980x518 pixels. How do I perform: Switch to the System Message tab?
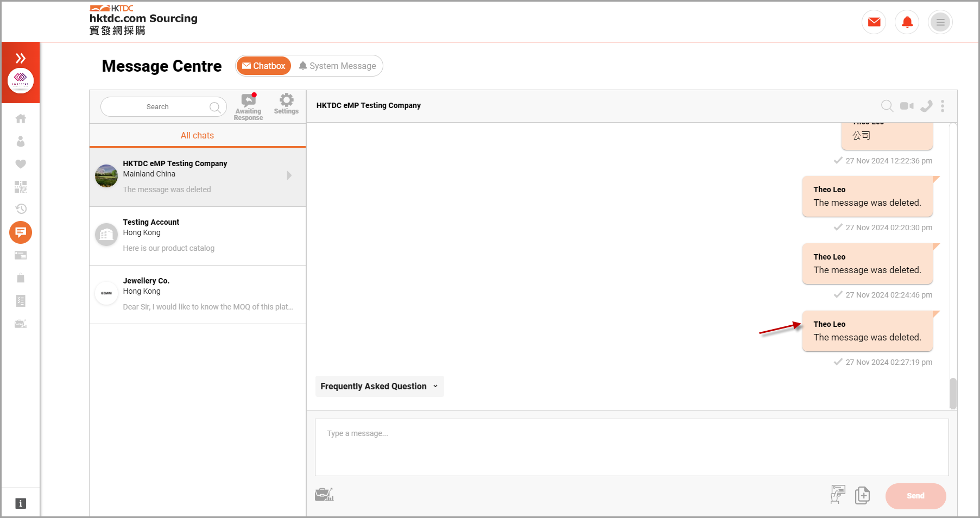pyautogui.click(x=337, y=66)
